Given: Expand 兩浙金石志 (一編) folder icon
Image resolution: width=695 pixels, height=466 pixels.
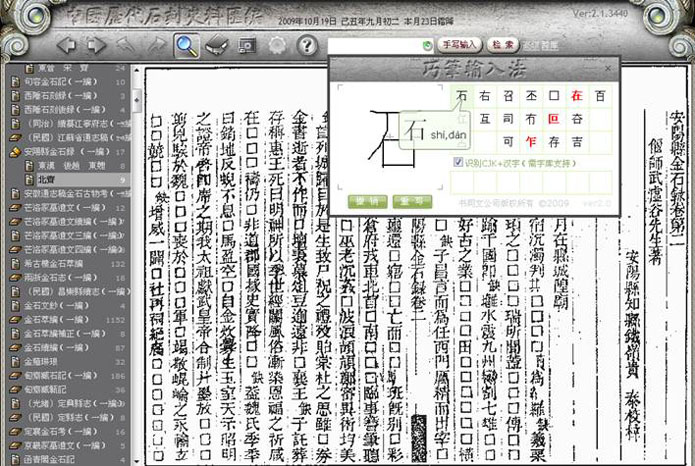Looking at the screenshot, I should click(x=16, y=278).
